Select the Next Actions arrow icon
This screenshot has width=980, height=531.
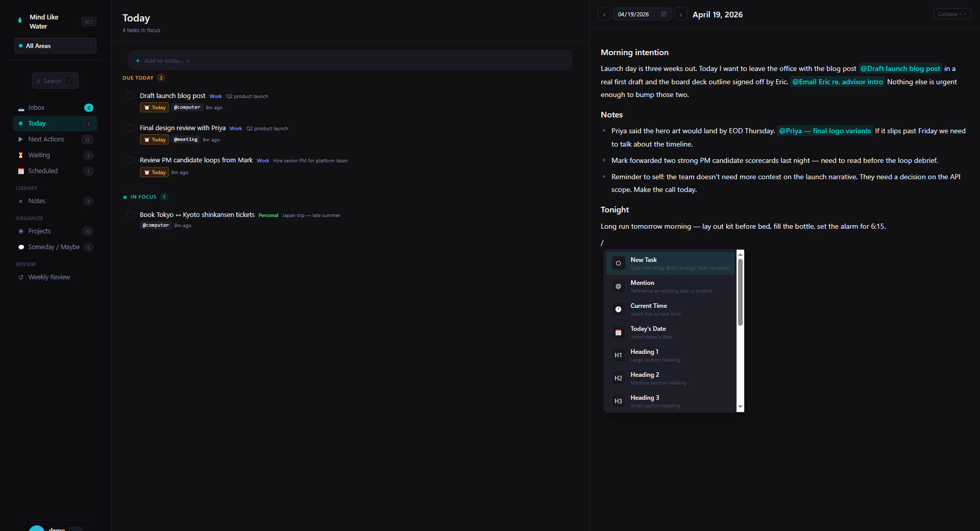coord(20,139)
